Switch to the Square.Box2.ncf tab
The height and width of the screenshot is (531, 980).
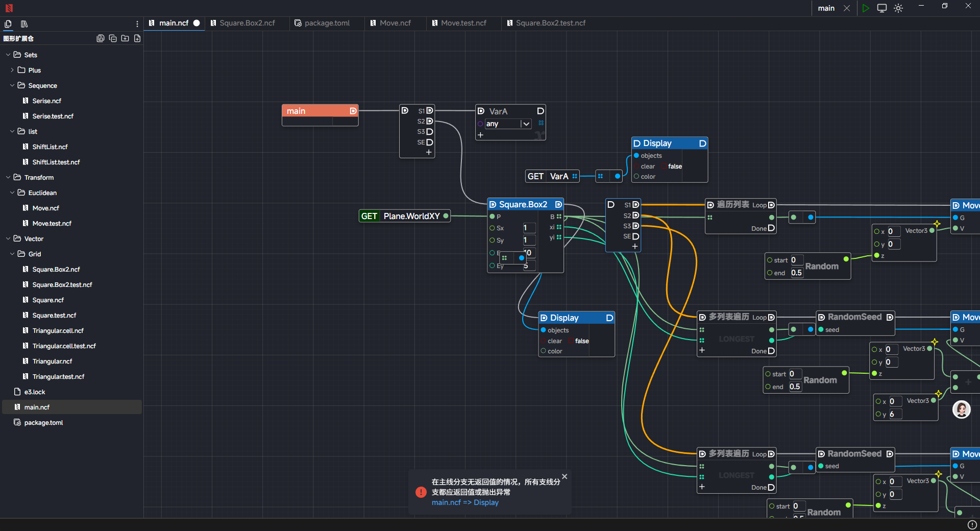click(x=247, y=23)
